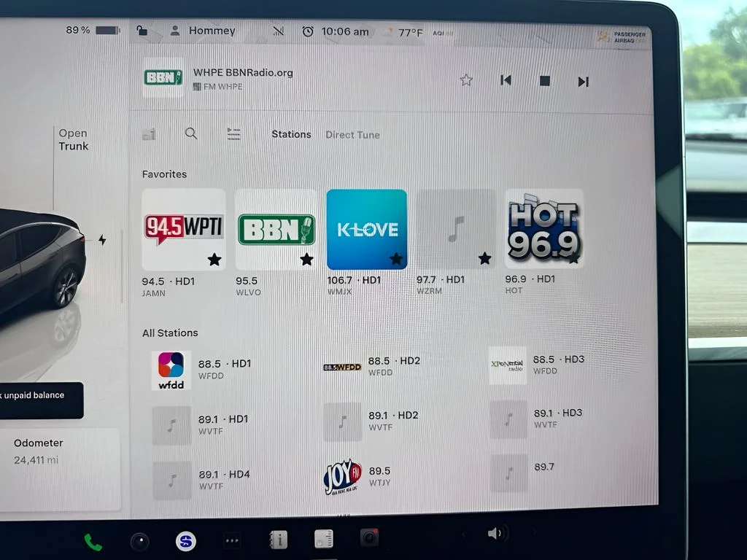Play K-LOVE 106.7 favorite station
The width and height of the screenshot is (747, 560).
366,230
